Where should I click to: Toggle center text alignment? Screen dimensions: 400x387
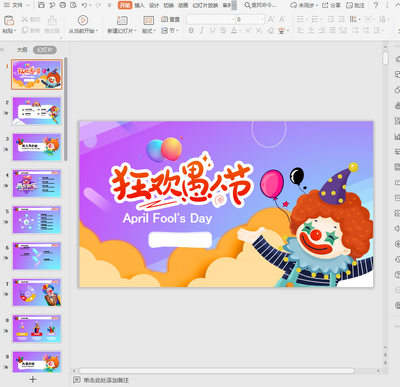[x=311, y=31]
